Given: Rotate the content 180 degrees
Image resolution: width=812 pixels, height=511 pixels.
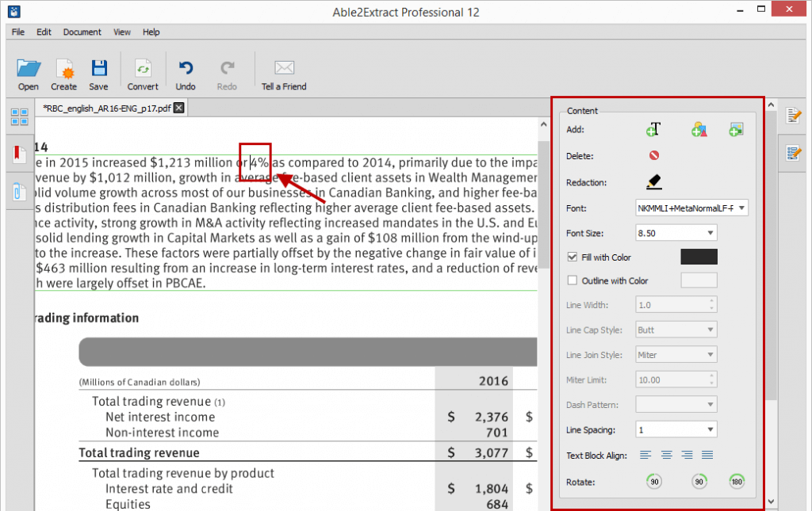Looking at the screenshot, I should [736, 481].
